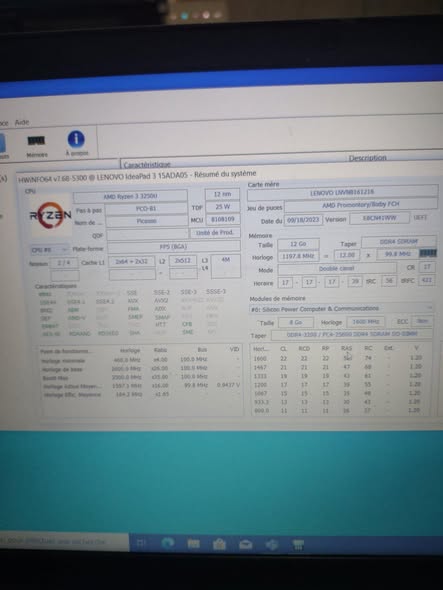Screen dimensions: 443x590
Task: Click the 0.9437 V VID value
Action: 228,385
